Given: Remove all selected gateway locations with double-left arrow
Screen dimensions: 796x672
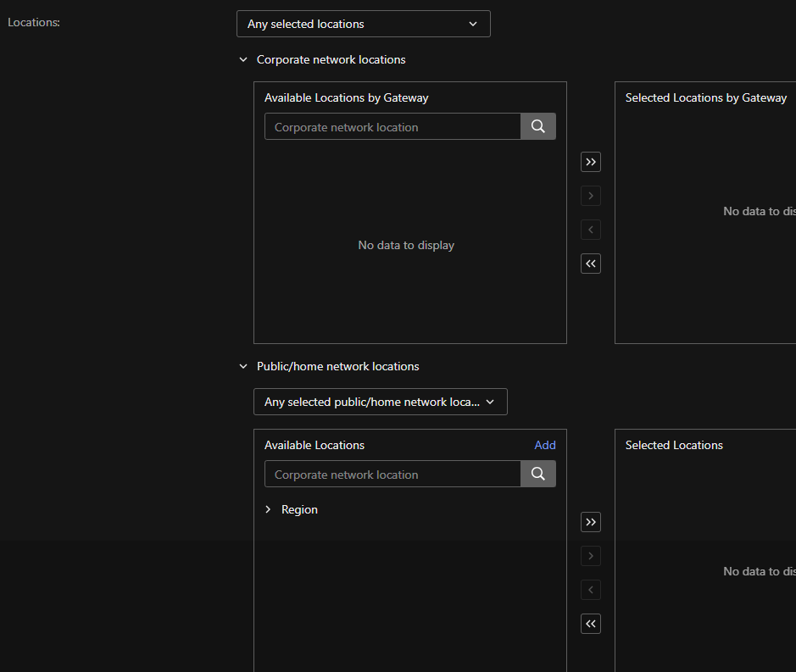Looking at the screenshot, I should tap(591, 264).
